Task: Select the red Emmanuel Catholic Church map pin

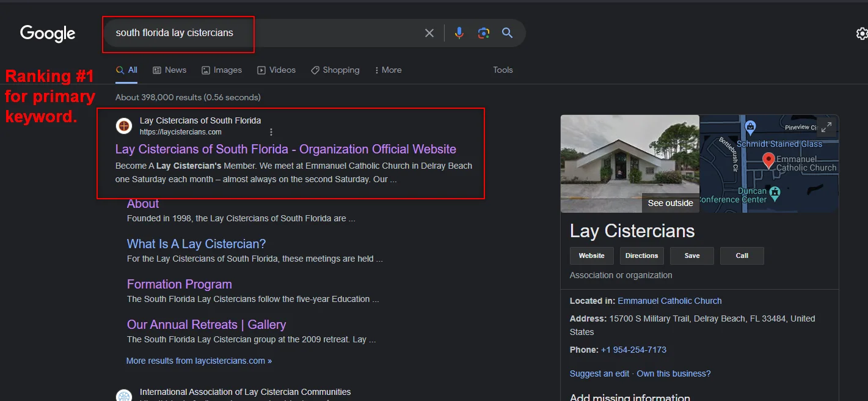Action: (769, 161)
